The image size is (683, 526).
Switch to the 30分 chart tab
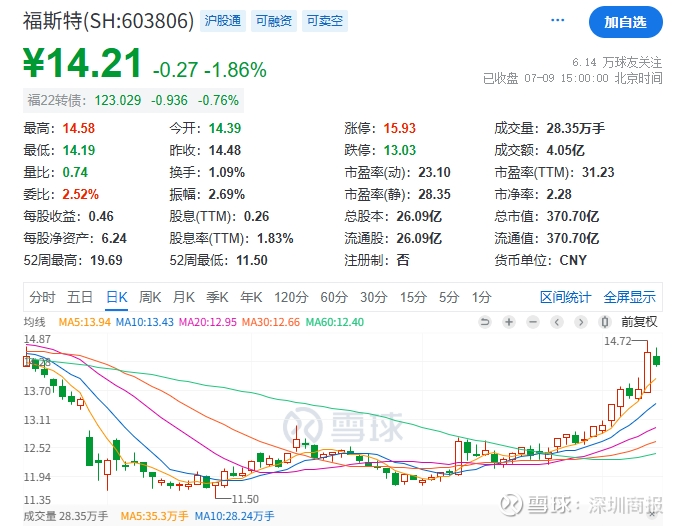click(x=374, y=297)
